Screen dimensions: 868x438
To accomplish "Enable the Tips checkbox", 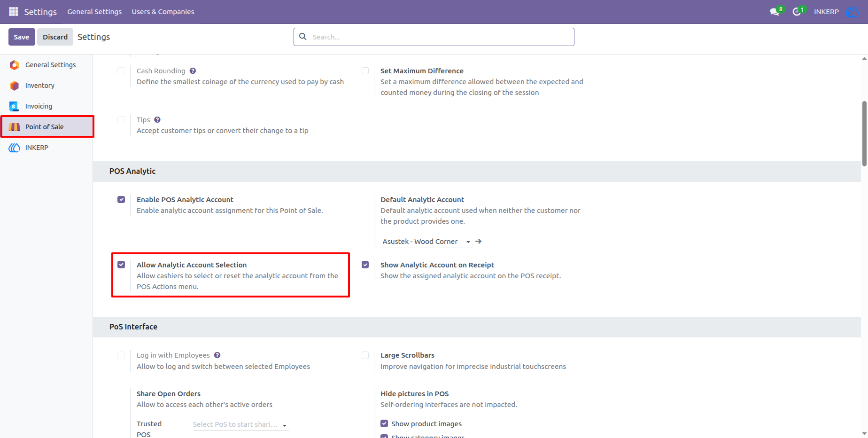I will 121,120.
